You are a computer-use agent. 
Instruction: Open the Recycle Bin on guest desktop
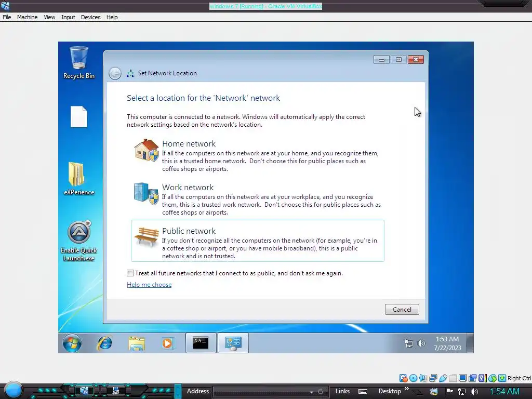(x=79, y=63)
